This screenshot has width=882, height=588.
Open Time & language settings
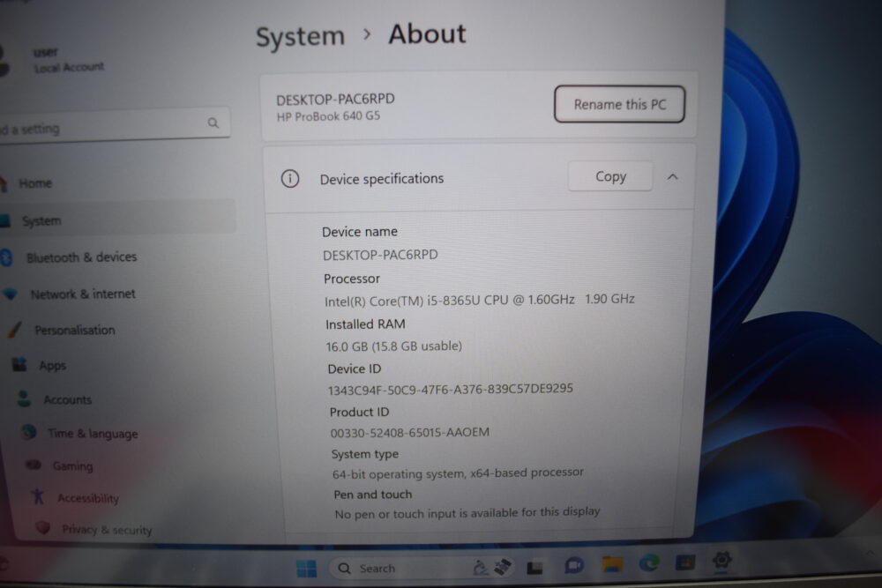point(93,434)
